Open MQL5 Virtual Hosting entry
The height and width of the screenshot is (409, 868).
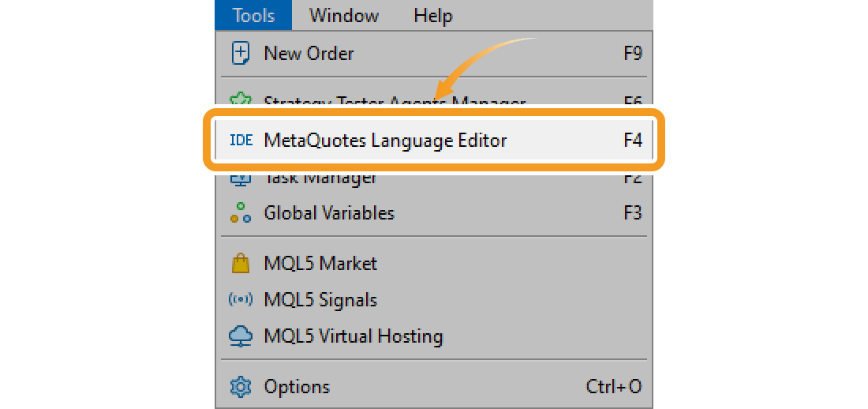point(433,336)
